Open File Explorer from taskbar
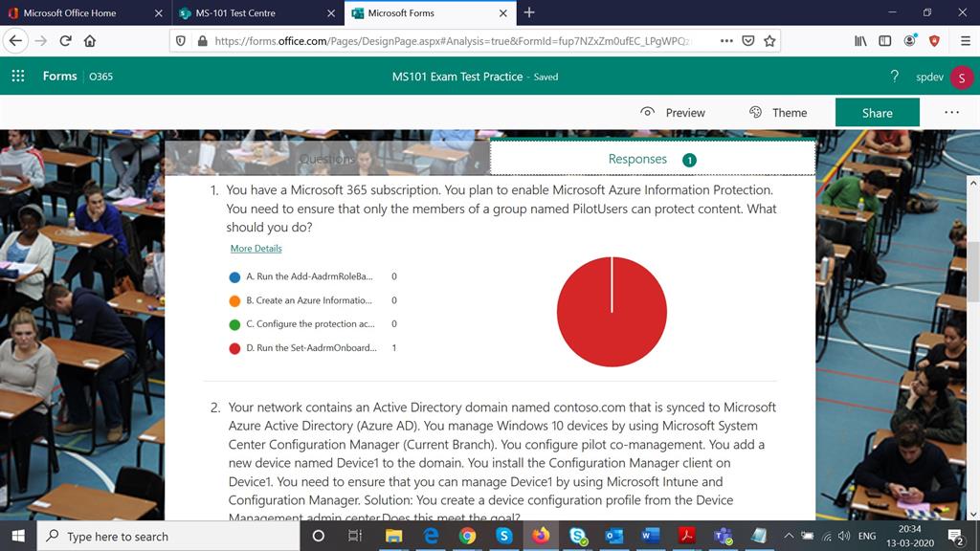 (393, 536)
